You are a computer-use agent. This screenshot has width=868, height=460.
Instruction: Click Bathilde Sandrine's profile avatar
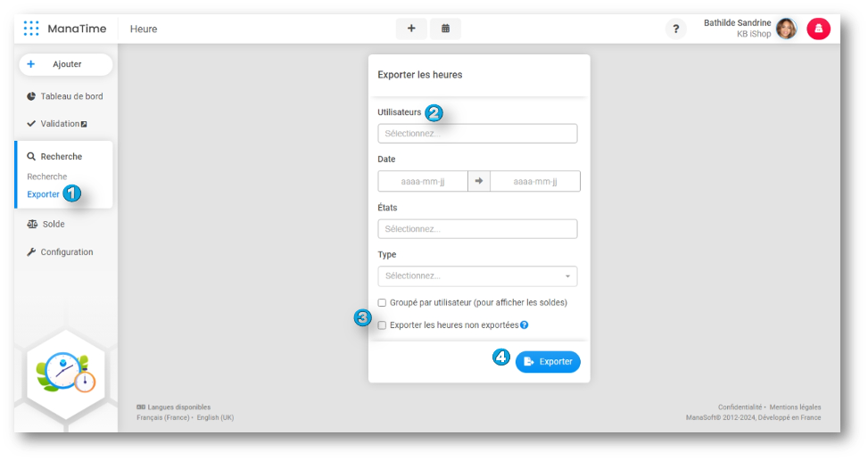786,29
